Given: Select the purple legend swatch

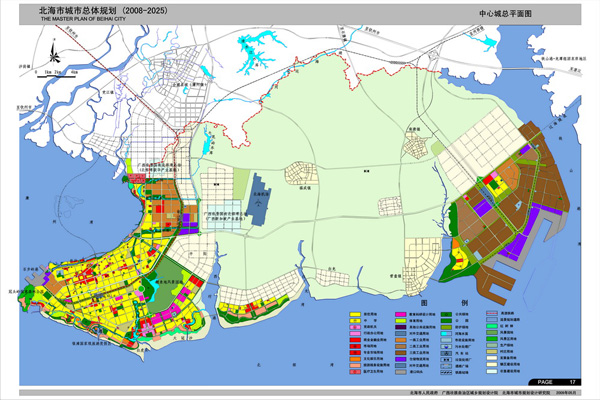Looking at the screenshot, I should pyautogui.click(x=401, y=359).
